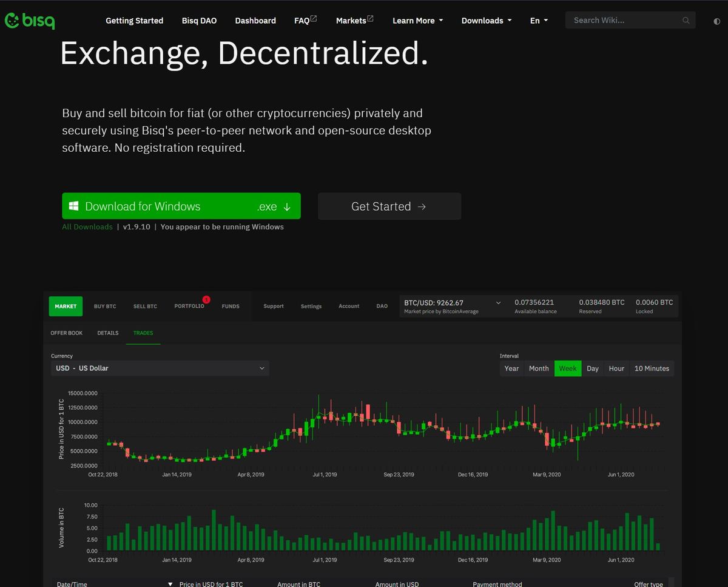Click the external link icon next to FAQ
The height and width of the screenshot is (587, 728).
pos(314,19)
